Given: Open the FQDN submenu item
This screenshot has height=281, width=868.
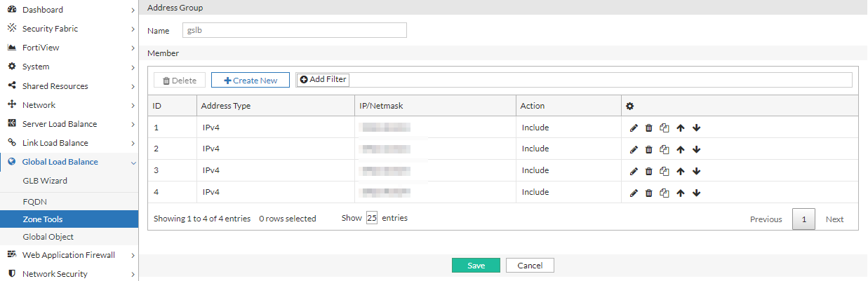Looking at the screenshot, I should 35,201.
